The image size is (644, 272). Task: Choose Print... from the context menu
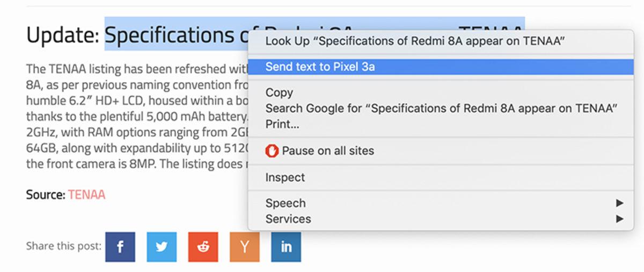[282, 124]
